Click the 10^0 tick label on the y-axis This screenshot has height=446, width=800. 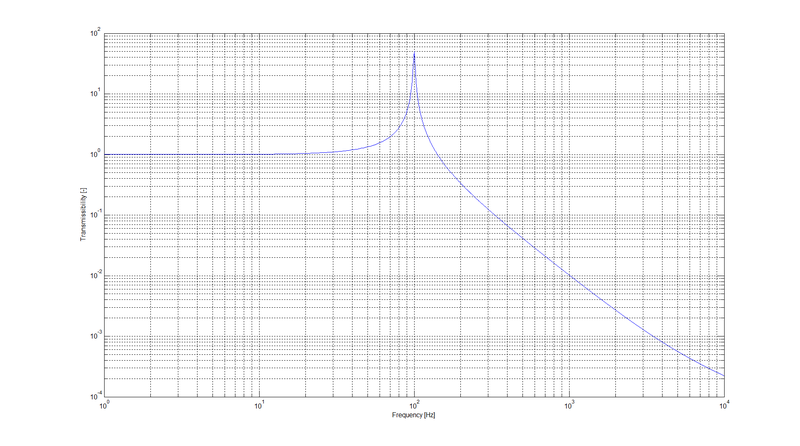point(94,155)
